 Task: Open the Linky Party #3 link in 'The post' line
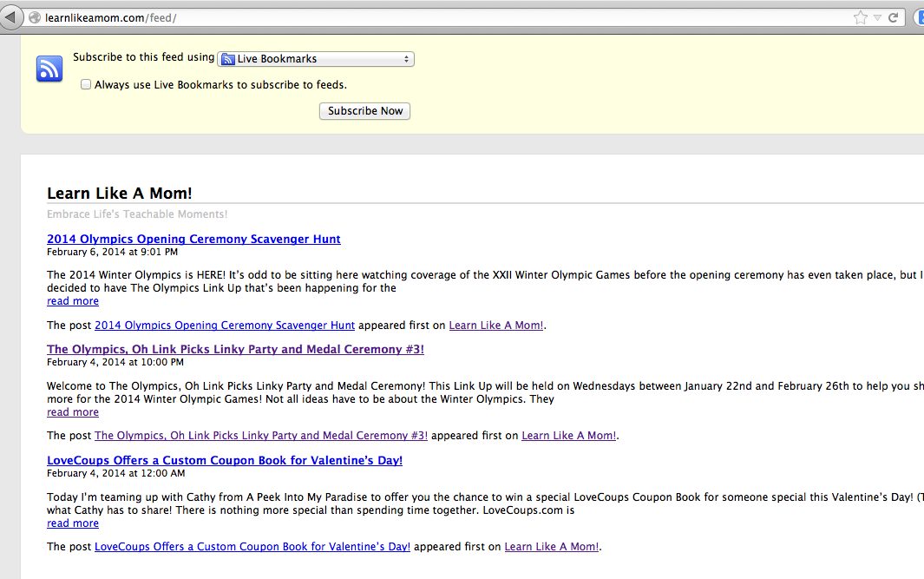click(261, 436)
